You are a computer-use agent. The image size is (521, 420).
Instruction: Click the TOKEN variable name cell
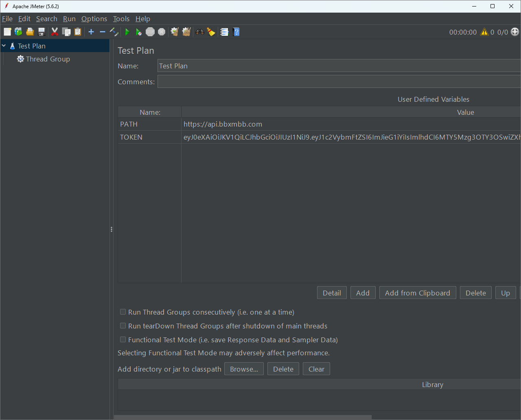tap(150, 137)
